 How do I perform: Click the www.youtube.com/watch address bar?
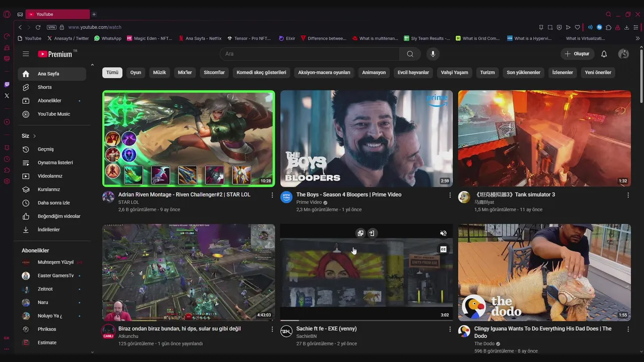95,27
